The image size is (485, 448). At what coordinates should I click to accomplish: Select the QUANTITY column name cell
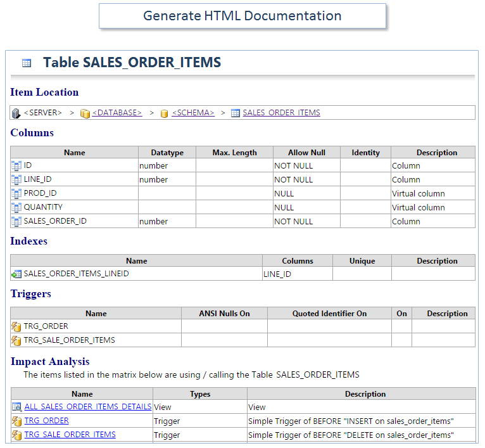(74, 207)
